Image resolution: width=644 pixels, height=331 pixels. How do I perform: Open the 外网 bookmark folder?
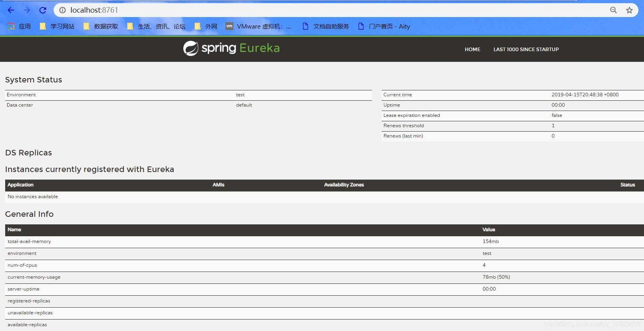coord(206,26)
